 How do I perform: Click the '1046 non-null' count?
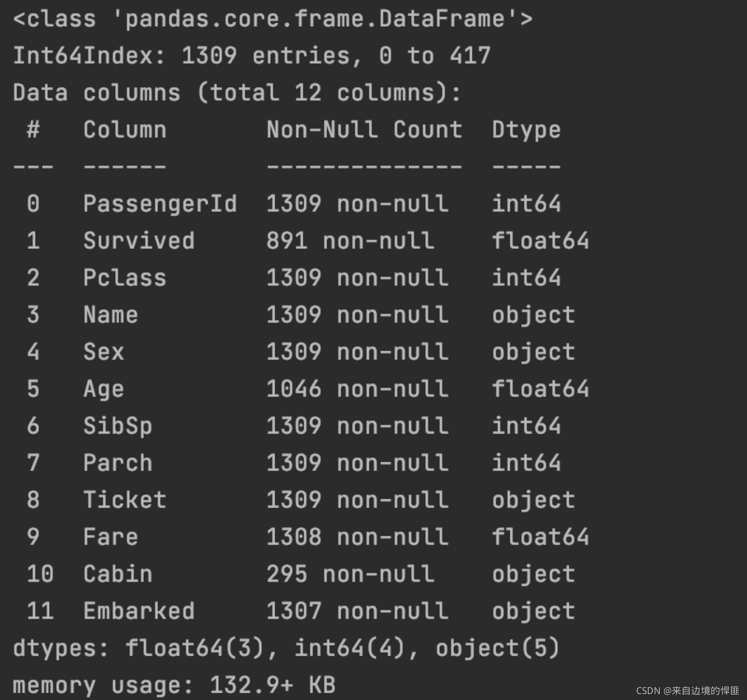click(x=357, y=389)
